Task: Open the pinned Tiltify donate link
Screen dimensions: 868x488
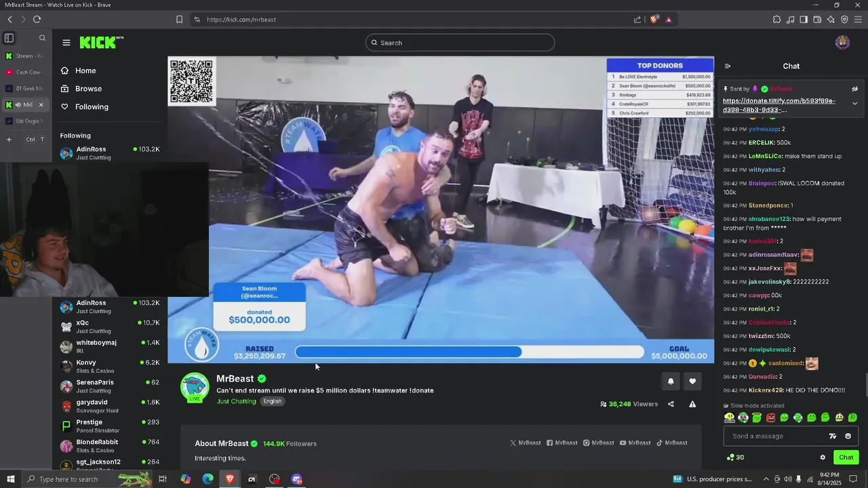Action: (779, 105)
